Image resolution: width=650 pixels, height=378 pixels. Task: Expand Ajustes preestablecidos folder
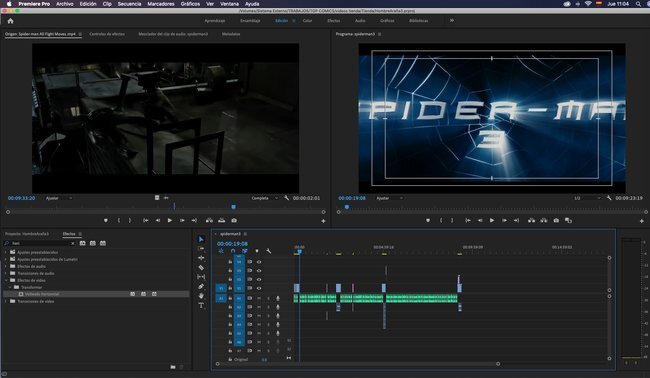(x=6, y=252)
